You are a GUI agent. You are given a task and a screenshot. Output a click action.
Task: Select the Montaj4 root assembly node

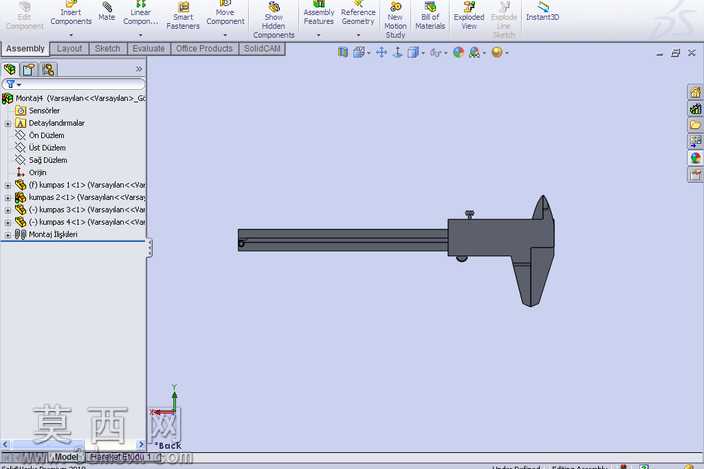click(x=74, y=98)
